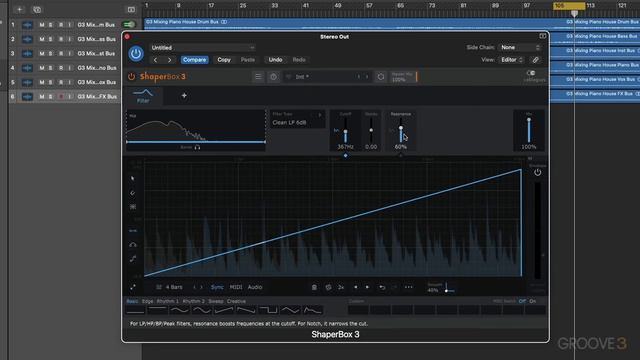Click the Copy button

(x=224, y=60)
